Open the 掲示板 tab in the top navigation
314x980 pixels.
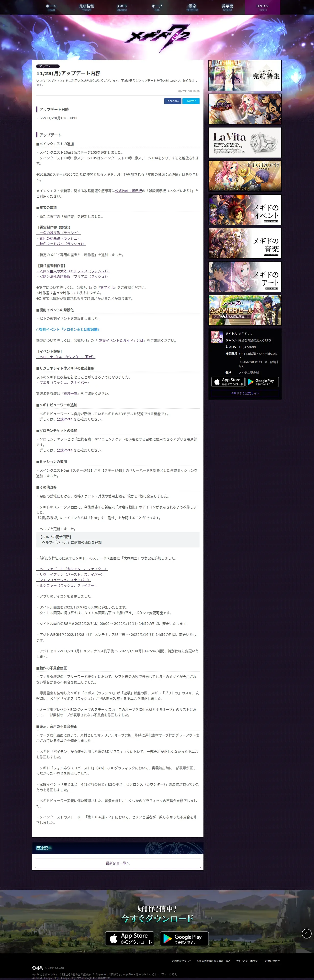tap(227, 7)
